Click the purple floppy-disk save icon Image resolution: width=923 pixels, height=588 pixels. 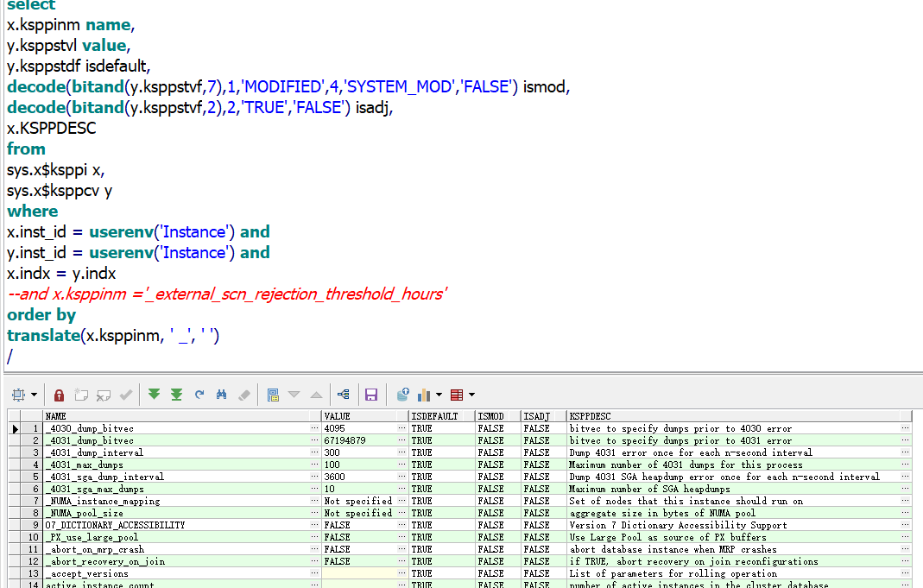pos(371,395)
